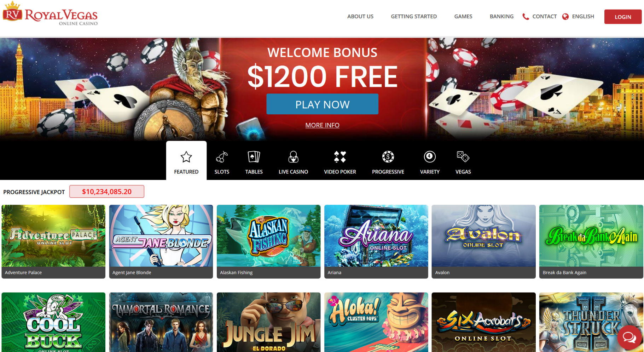
Task: Select the Featured star icon
Action: (186, 157)
